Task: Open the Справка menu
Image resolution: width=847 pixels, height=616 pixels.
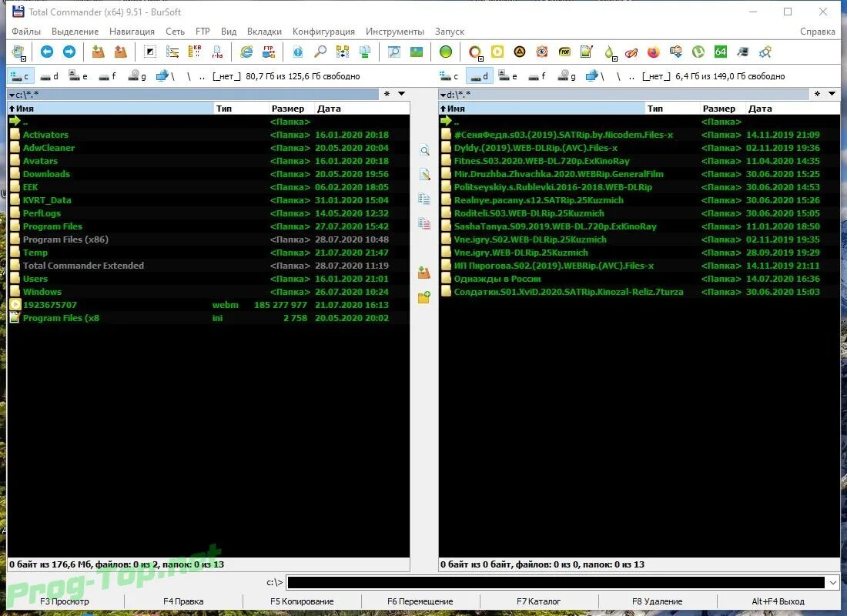Action: point(817,32)
